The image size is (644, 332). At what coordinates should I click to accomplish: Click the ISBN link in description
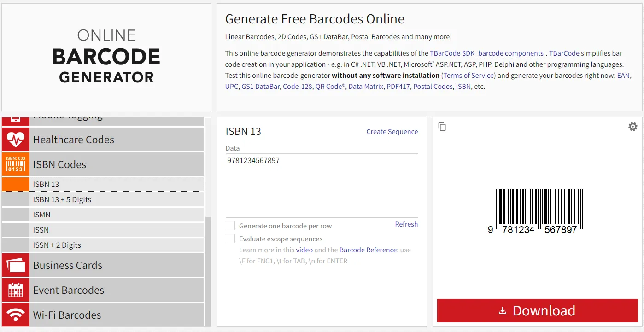(x=463, y=87)
